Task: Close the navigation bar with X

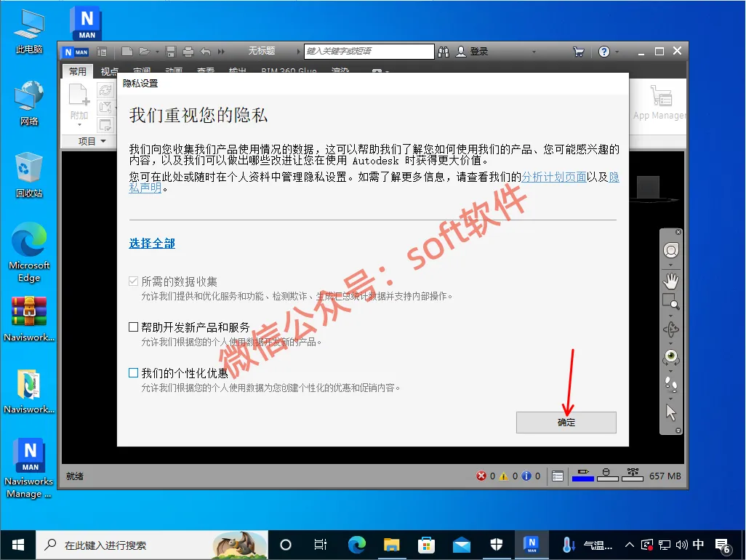Action: 678,232
